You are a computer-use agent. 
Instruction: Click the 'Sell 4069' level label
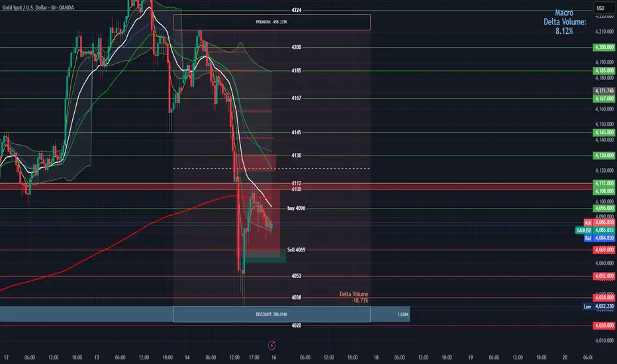pyautogui.click(x=296, y=250)
